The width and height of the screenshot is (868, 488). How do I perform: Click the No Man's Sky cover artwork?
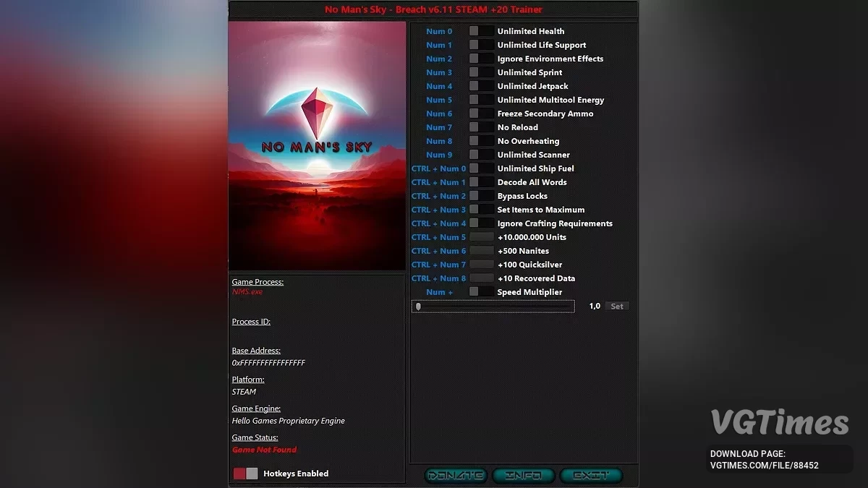click(317, 145)
